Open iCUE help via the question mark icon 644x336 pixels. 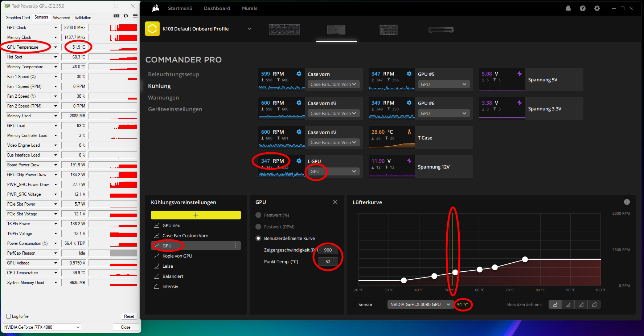click(x=583, y=8)
